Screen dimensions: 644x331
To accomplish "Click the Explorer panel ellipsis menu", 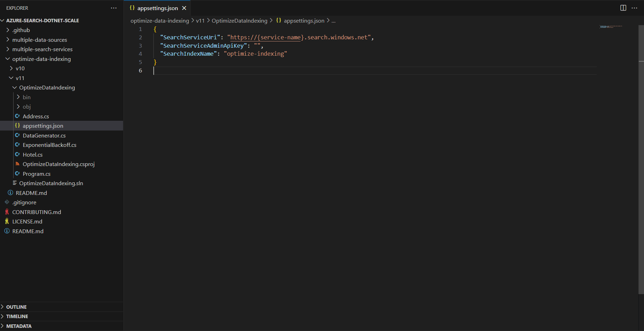I will 114,8.
